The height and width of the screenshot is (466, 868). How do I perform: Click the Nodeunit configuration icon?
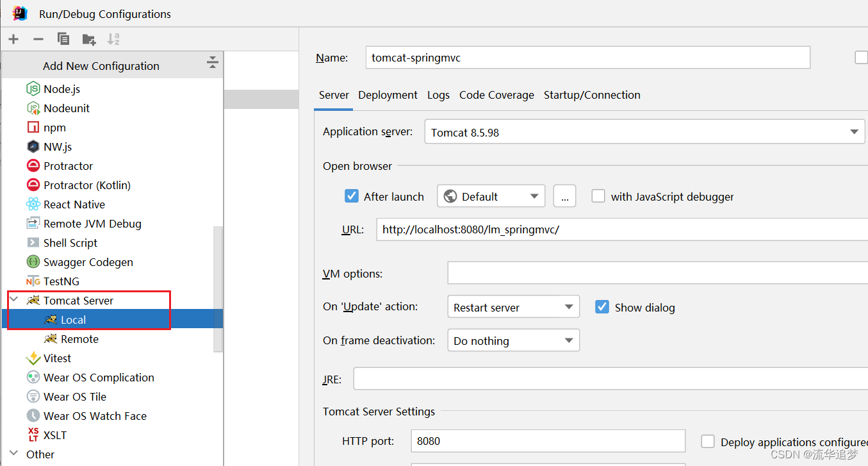[x=33, y=108]
